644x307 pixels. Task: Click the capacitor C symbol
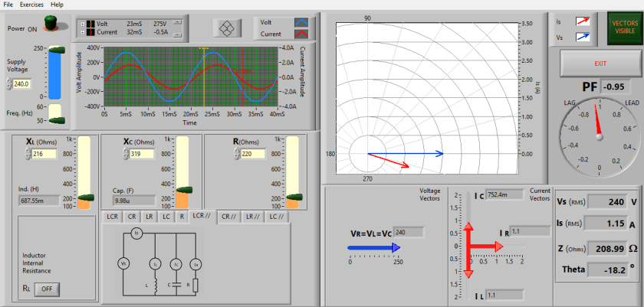[x=176, y=283]
